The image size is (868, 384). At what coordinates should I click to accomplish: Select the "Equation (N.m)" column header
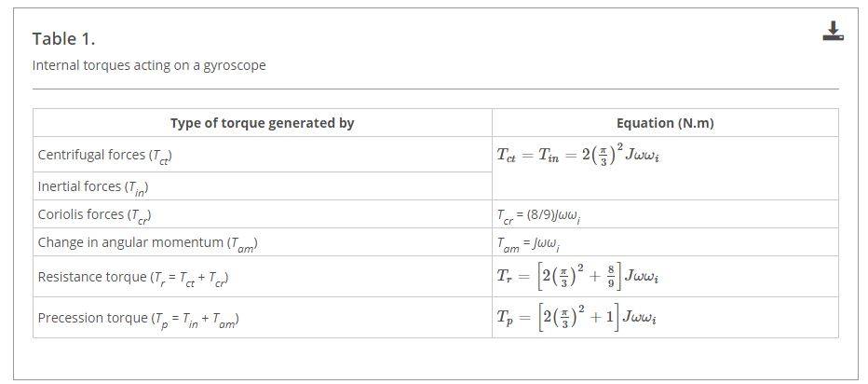[x=665, y=123]
